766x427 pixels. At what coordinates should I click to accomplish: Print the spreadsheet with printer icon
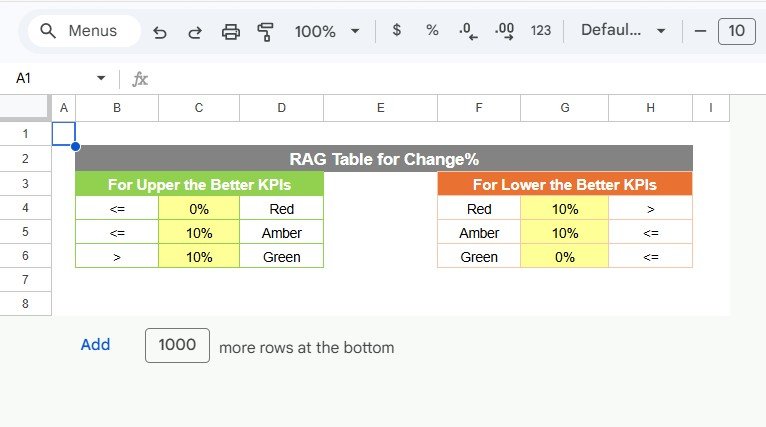(231, 31)
